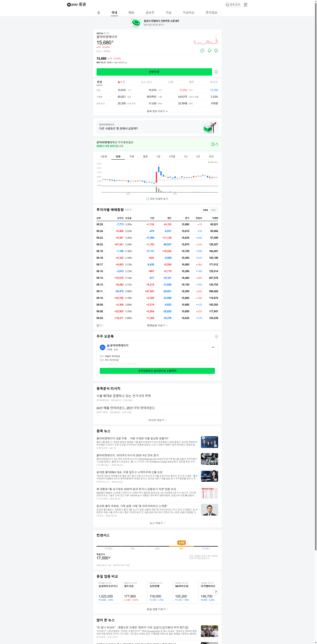Open the 투자정보 tab
Image resolution: width=317 pixels, height=644 pixels.
point(211,13)
